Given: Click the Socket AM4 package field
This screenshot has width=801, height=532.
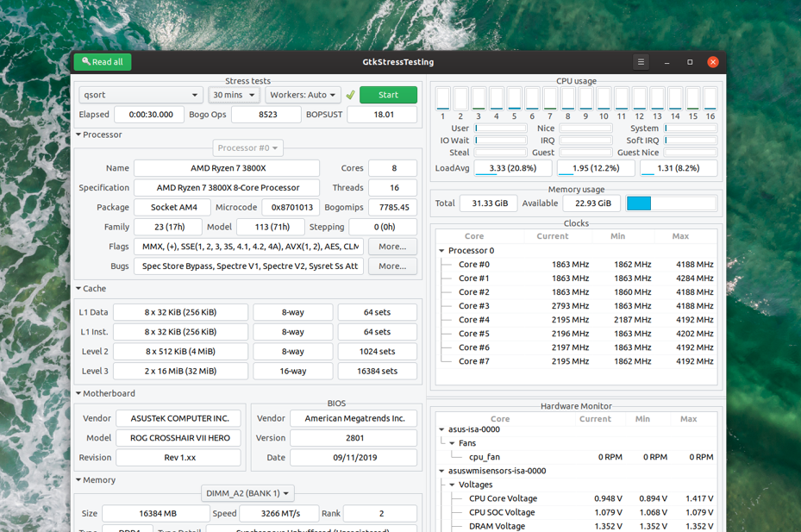Looking at the screenshot, I should (x=172, y=207).
